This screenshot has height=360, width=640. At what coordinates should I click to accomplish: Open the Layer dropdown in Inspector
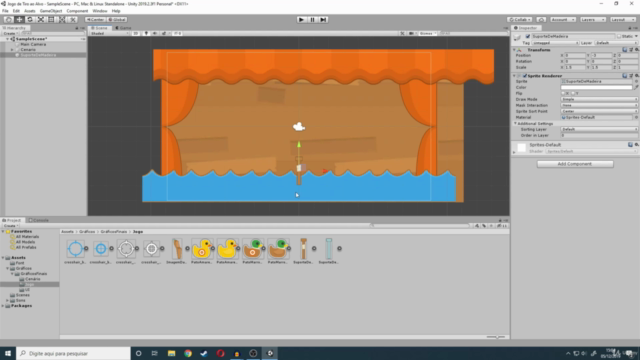pos(616,43)
